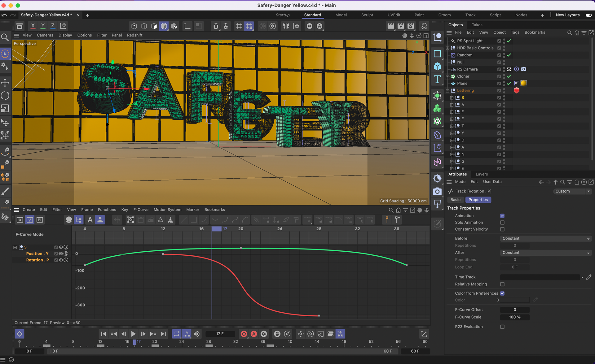Viewport: 595px width, 364px height.
Task: Toggle the X axis lock icon
Action: click(x=33, y=26)
